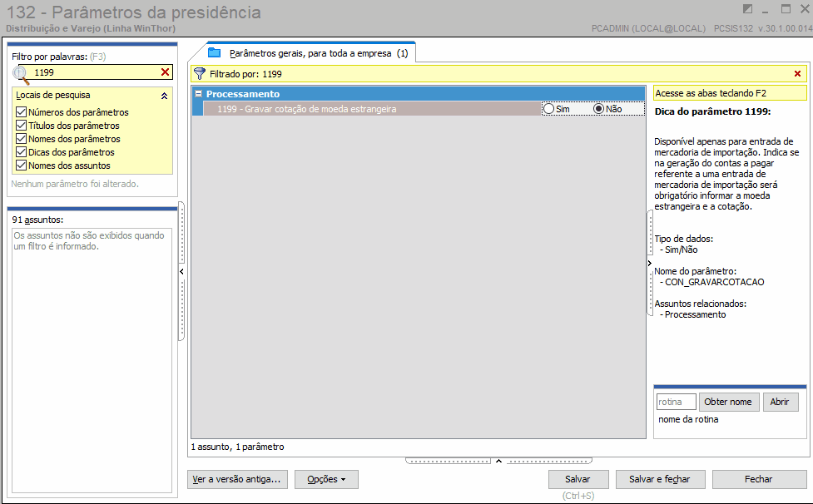Maximize the window
813x504 pixels.
point(786,9)
